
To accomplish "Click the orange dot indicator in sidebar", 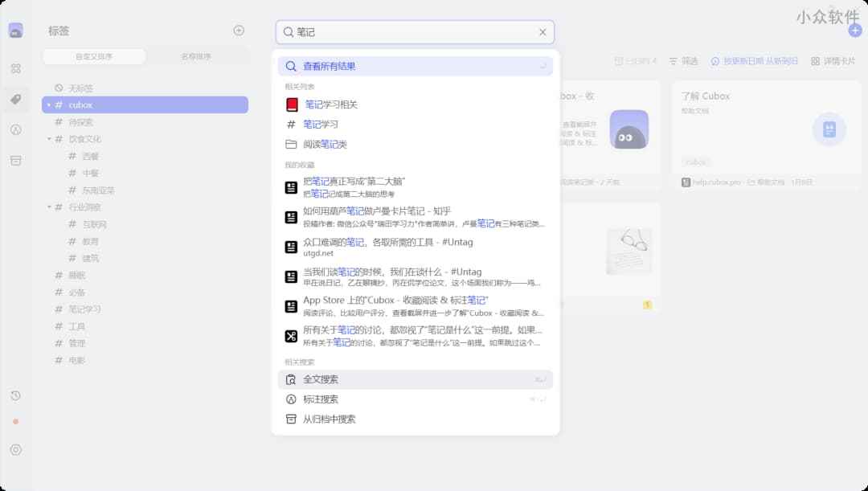I will [15, 422].
